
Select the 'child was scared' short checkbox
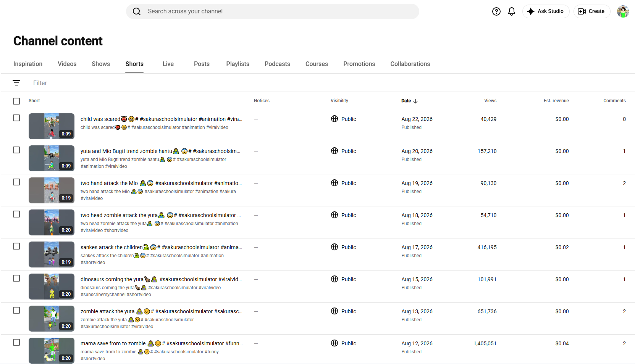tap(16, 118)
